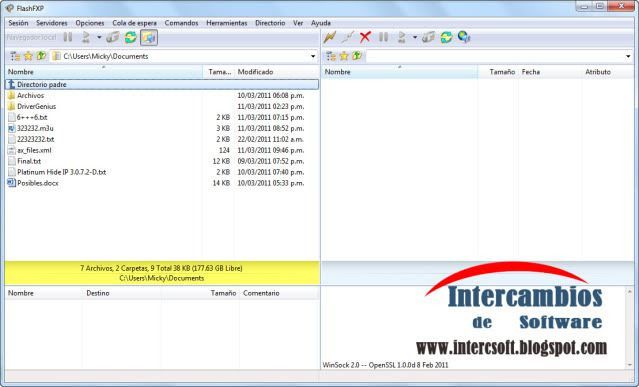
Task: Expand the remote path dropdown arrow
Action: pyautogui.click(x=628, y=56)
